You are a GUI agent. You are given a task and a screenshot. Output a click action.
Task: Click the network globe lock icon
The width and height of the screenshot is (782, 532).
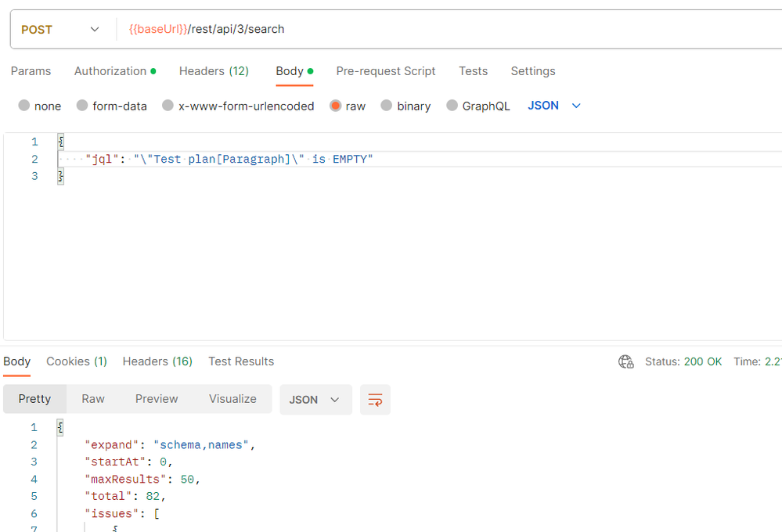tap(626, 361)
